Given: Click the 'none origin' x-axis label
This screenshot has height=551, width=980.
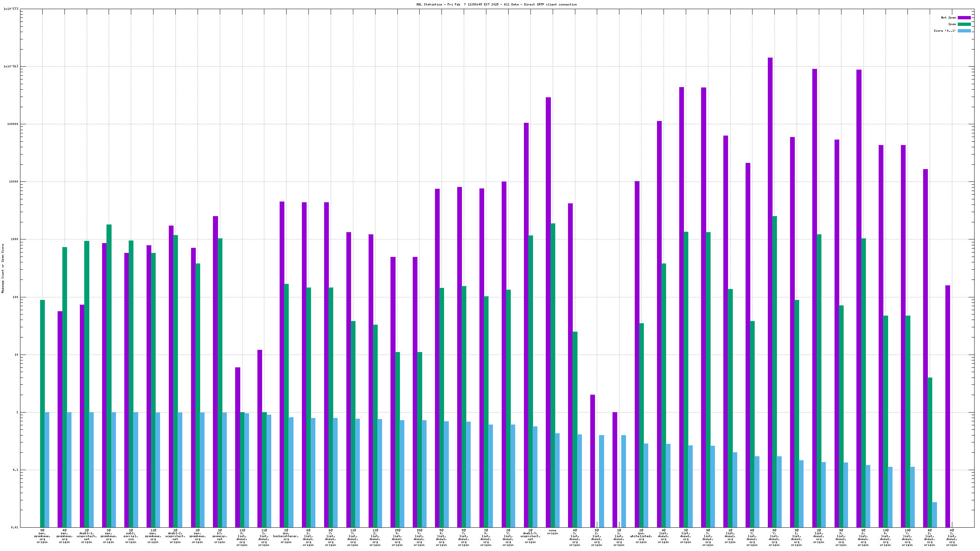Looking at the screenshot, I should pyautogui.click(x=552, y=532).
